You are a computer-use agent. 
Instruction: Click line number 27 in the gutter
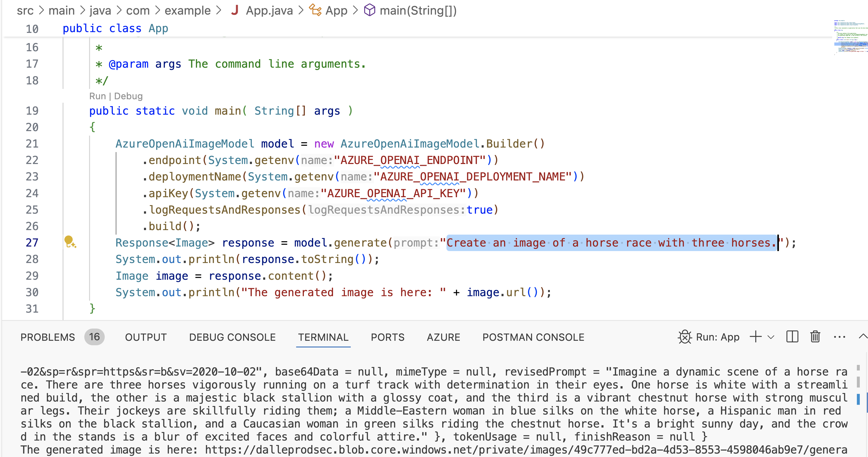[x=32, y=243]
